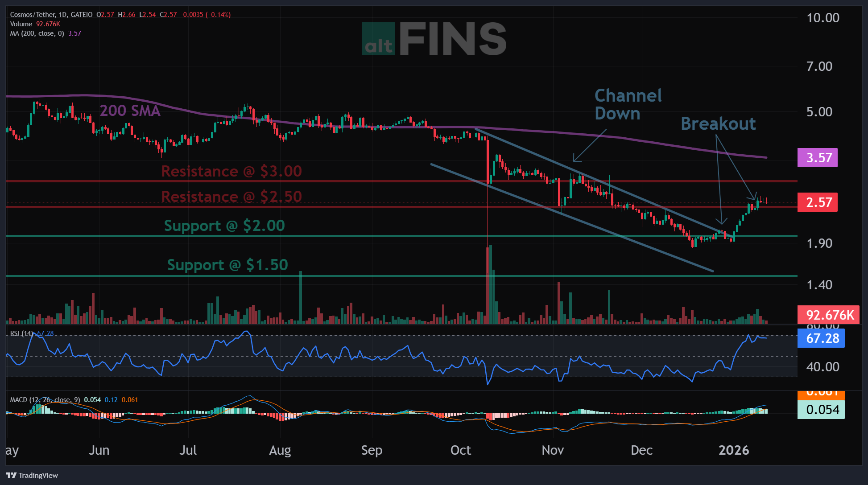Click the TradingView logo icon
The height and width of the screenshot is (485, 868).
[11, 475]
